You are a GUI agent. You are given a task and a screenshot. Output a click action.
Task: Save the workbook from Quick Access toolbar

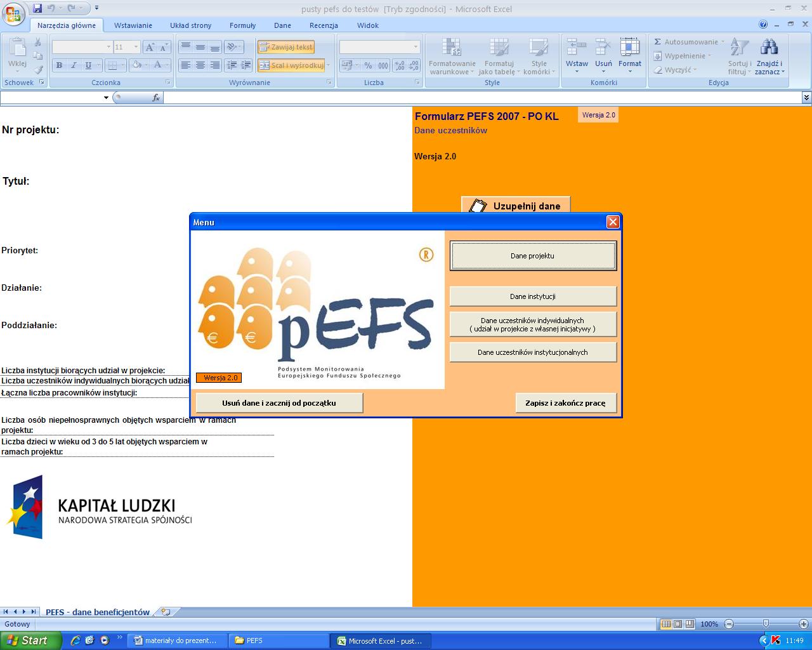pyautogui.click(x=37, y=8)
